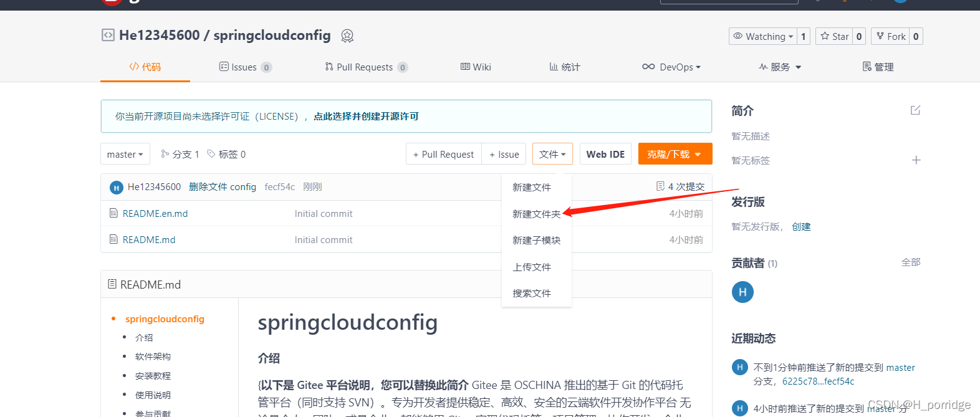Switch to the Issues tab

[245, 67]
